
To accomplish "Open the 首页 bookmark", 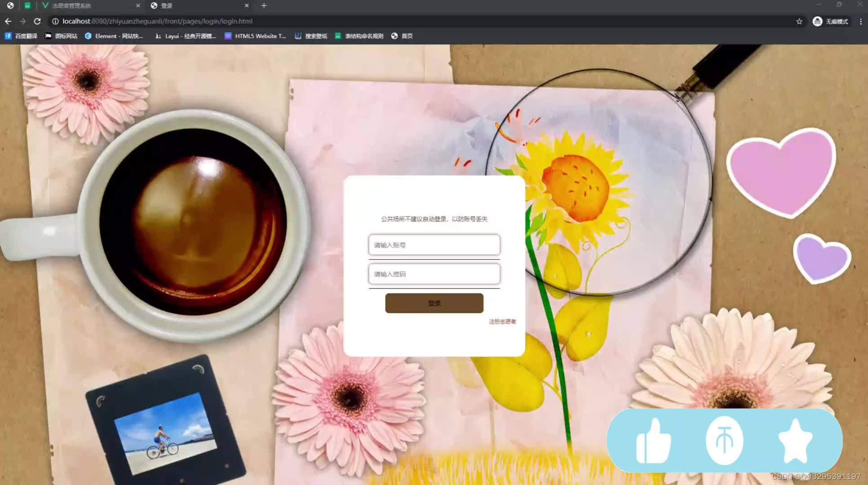I will [402, 36].
